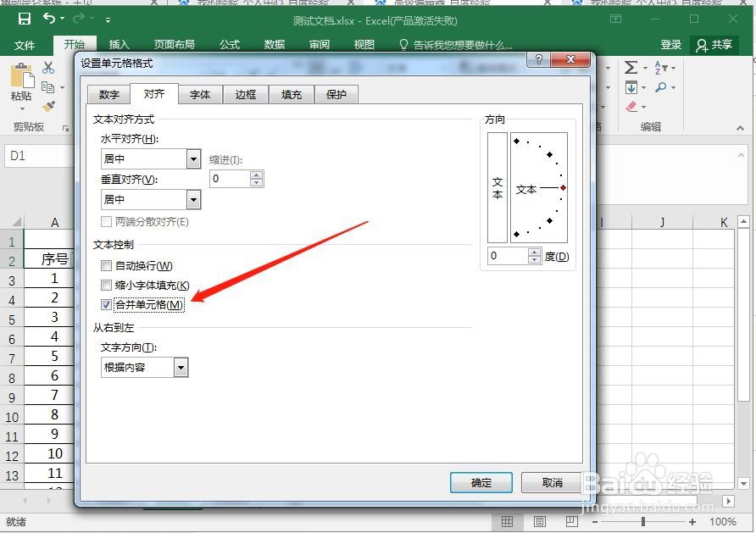This screenshot has height=533, width=756.
Task: Switch to the 字体 tab in the dialog
Action: tap(200, 95)
